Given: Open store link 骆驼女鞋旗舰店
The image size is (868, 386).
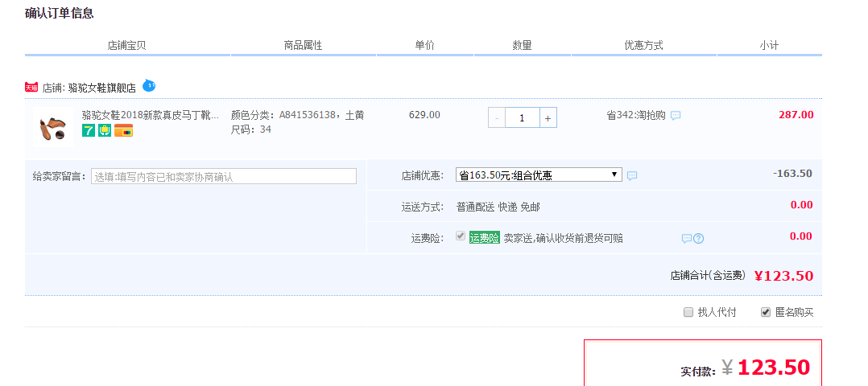Looking at the screenshot, I should pos(101,88).
